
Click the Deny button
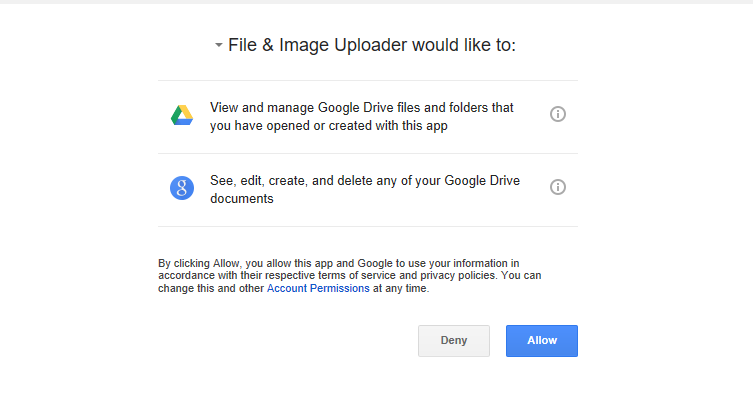(454, 341)
